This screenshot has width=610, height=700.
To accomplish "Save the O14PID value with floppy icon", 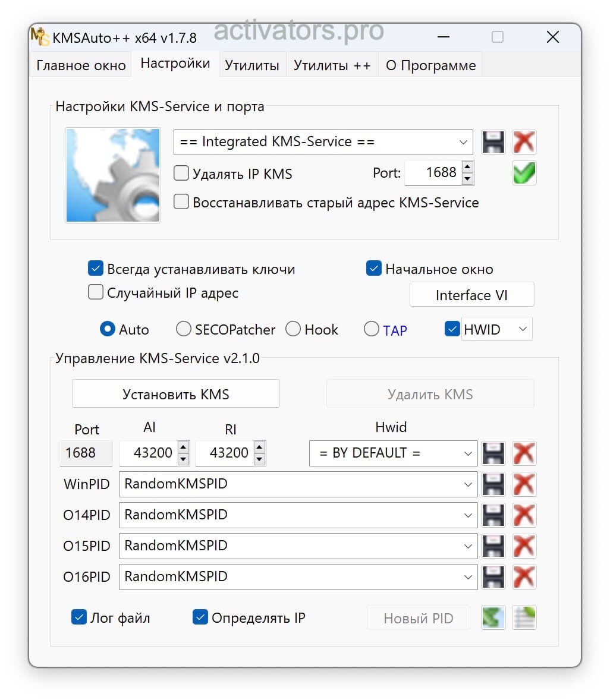I will [x=493, y=515].
